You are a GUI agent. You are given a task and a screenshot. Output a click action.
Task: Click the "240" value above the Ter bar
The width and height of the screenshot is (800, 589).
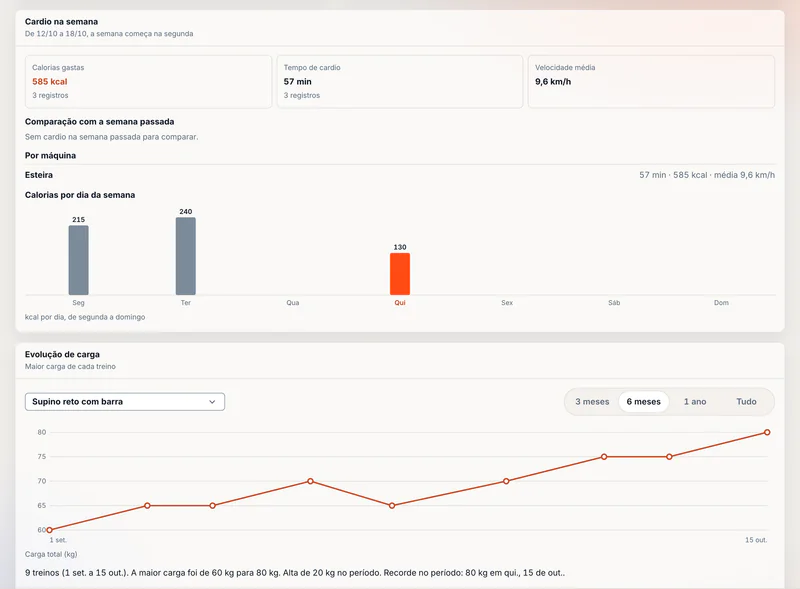coord(186,211)
